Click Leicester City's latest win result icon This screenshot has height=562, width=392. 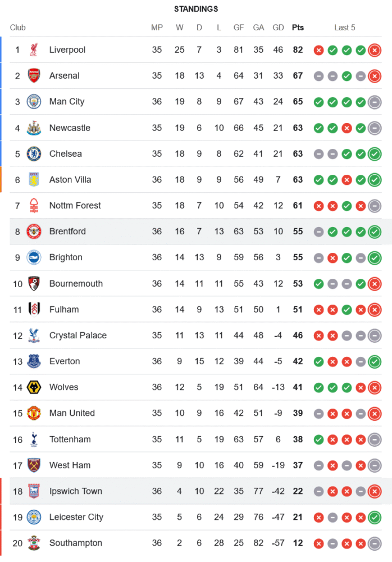375,517
